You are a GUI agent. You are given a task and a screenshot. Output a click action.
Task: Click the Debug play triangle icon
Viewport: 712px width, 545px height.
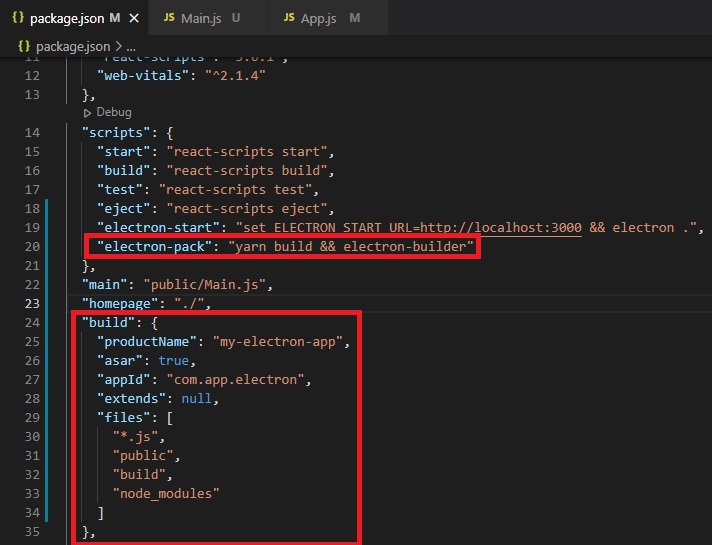click(x=87, y=113)
